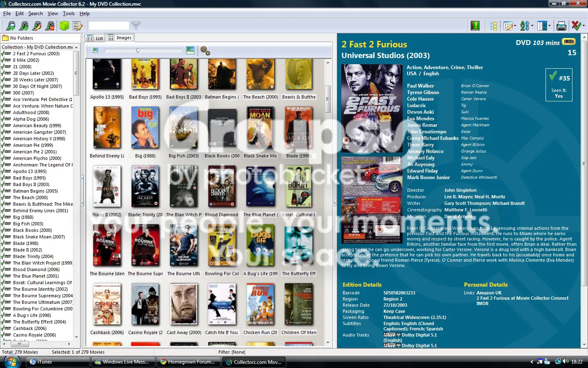The image size is (588, 368).
Task: Click the quick search input field
Action: point(109,26)
